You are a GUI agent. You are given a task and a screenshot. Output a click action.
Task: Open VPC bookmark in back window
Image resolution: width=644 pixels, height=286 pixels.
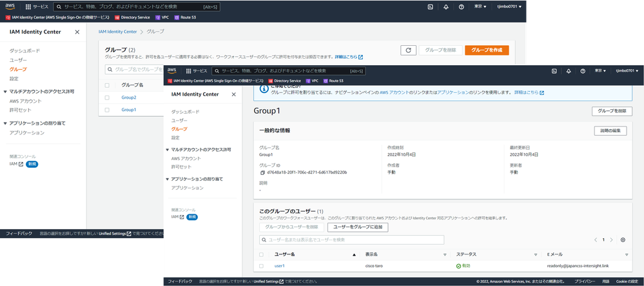click(162, 17)
